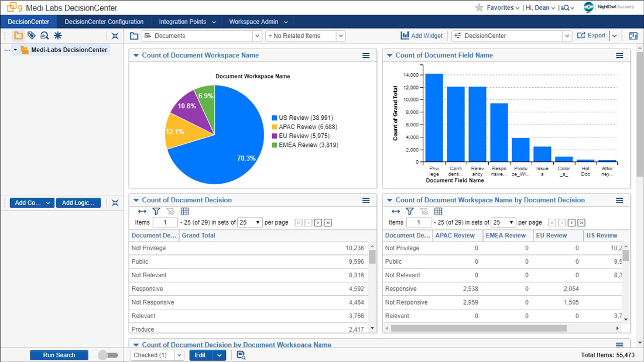The height and width of the screenshot is (362, 644).
Task: Click grid icon in Workspace Name by Decision widget
Action: pos(439,212)
